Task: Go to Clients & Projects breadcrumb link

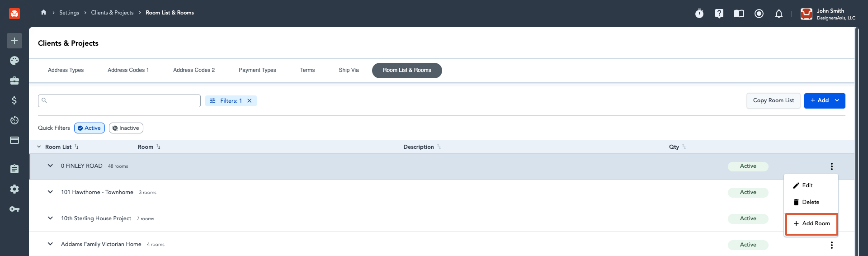Action: tap(112, 13)
